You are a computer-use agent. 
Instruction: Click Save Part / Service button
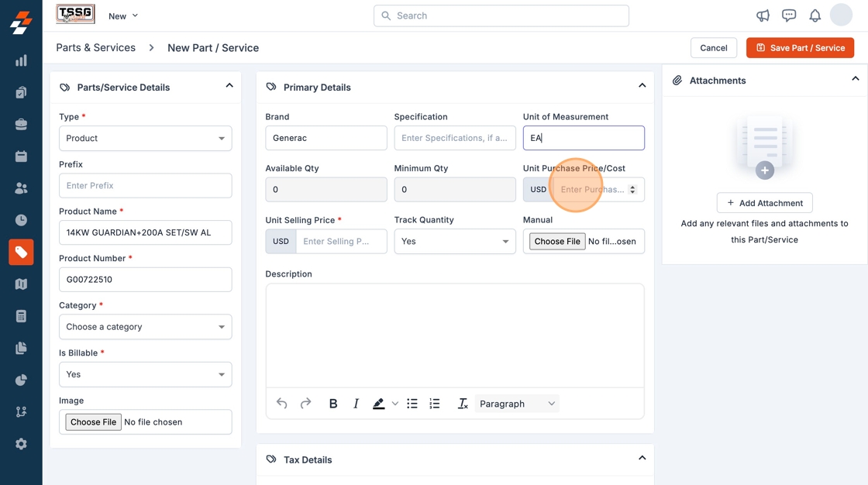pyautogui.click(x=800, y=48)
